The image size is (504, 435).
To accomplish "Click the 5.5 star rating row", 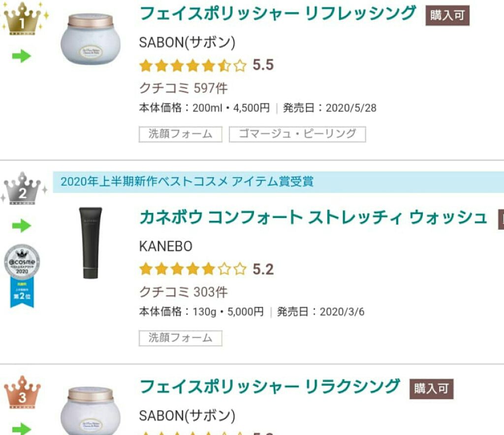I will pyautogui.click(x=206, y=65).
